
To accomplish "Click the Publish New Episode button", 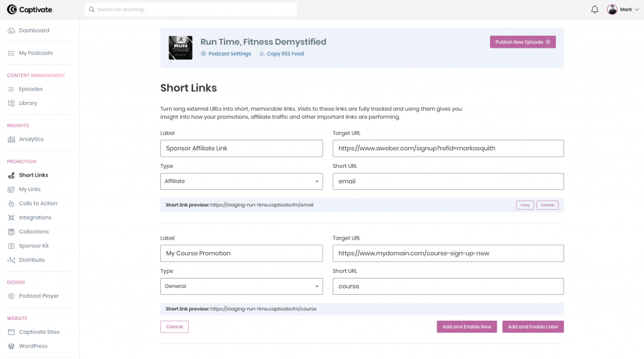I will (523, 42).
